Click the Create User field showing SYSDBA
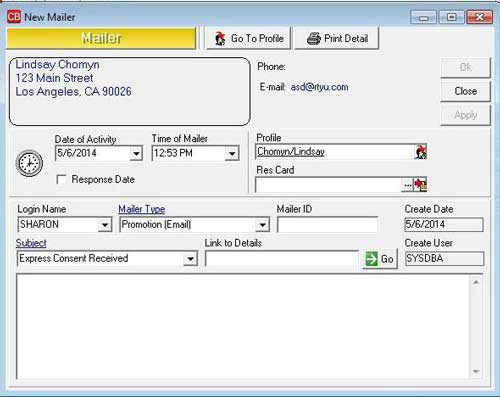The width and height of the screenshot is (500, 397). (444, 259)
